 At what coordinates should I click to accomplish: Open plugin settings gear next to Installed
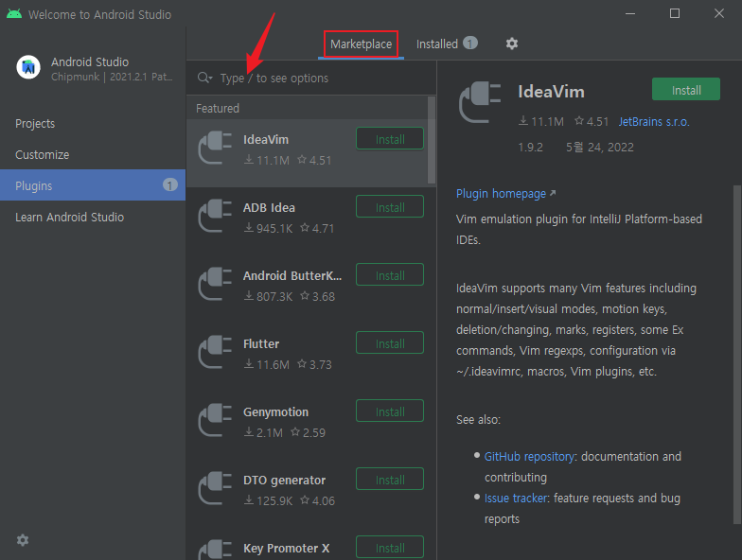click(511, 44)
